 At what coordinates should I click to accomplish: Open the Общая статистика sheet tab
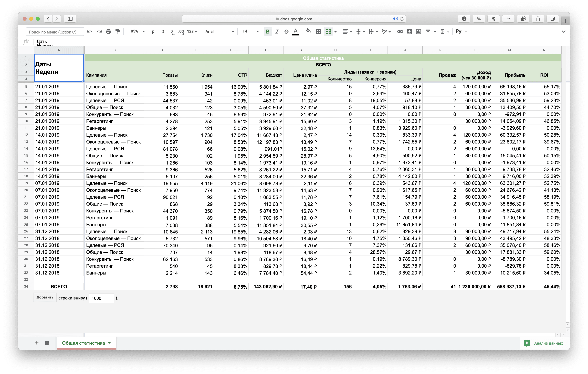pos(83,343)
